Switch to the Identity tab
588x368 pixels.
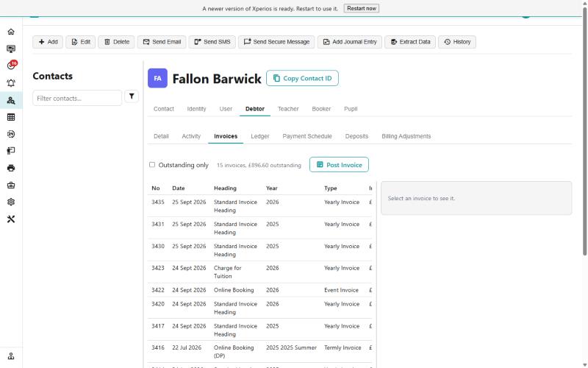[196, 109]
